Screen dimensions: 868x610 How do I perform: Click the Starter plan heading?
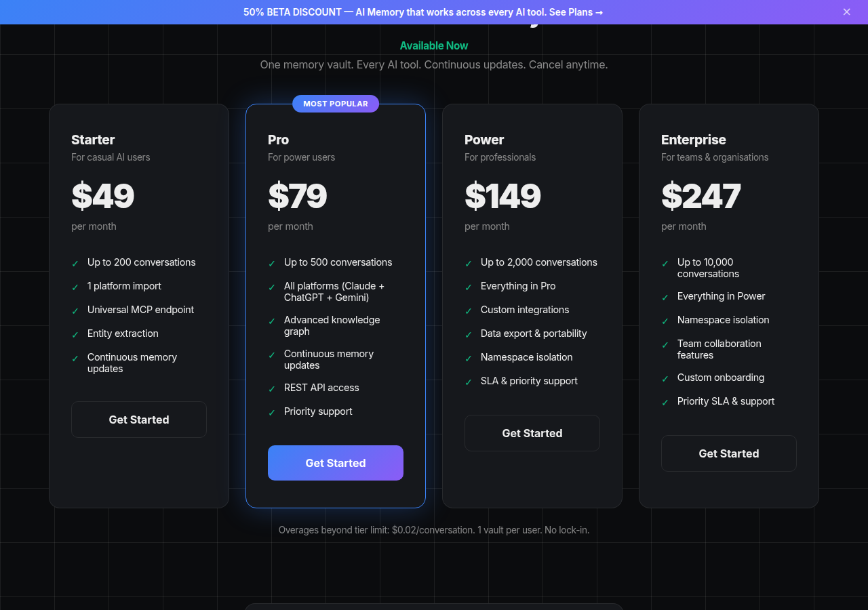point(93,140)
